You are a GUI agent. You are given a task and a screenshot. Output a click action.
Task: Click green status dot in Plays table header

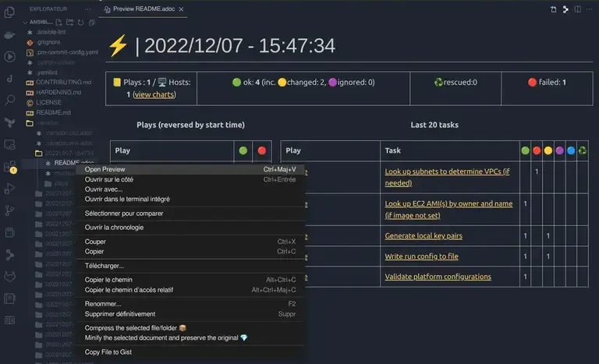pyautogui.click(x=243, y=150)
